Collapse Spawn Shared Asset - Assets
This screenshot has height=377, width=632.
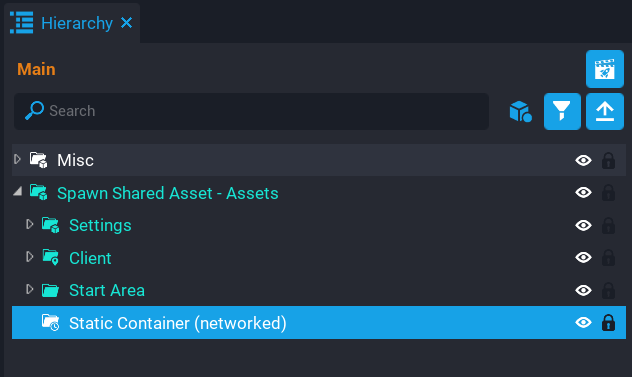17,191
